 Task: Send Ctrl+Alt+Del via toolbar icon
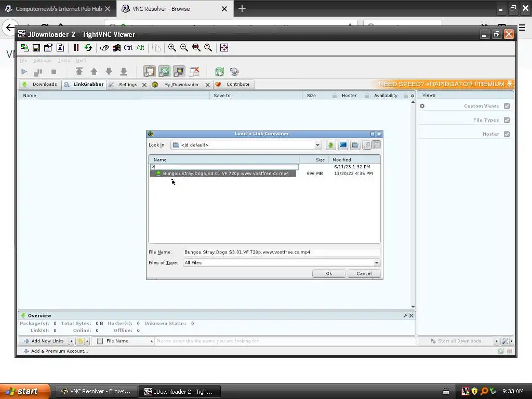(x=104, y=47)
